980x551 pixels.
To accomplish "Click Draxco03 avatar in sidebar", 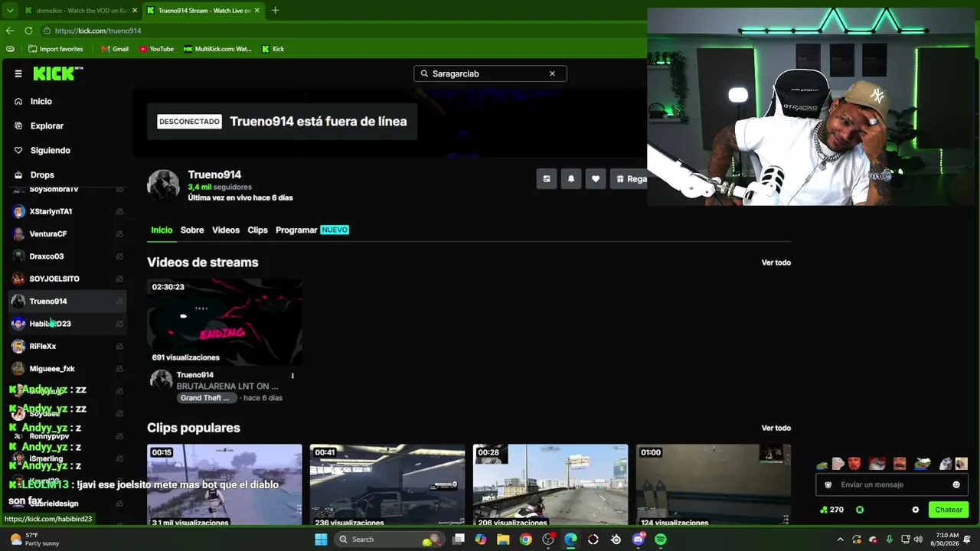I will [18, 256].
